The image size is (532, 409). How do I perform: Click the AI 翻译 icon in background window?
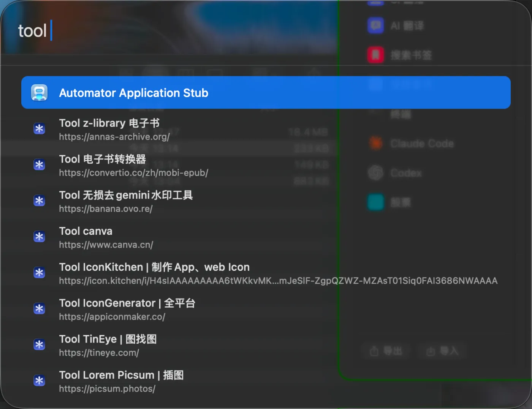click(375, 25)
